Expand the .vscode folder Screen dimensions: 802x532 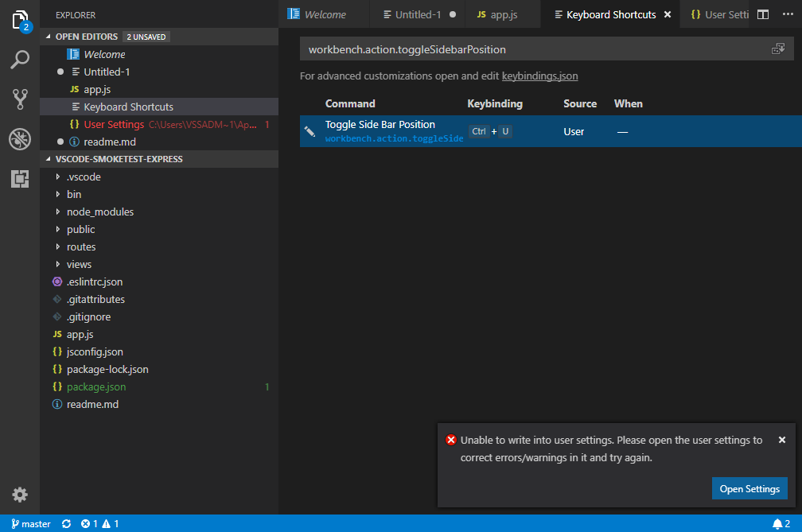click(58, 177)
